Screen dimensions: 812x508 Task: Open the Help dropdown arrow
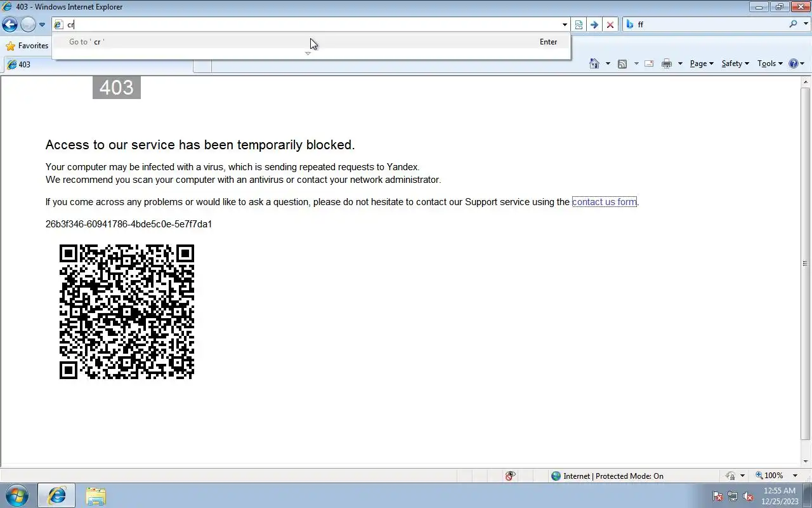802,63
